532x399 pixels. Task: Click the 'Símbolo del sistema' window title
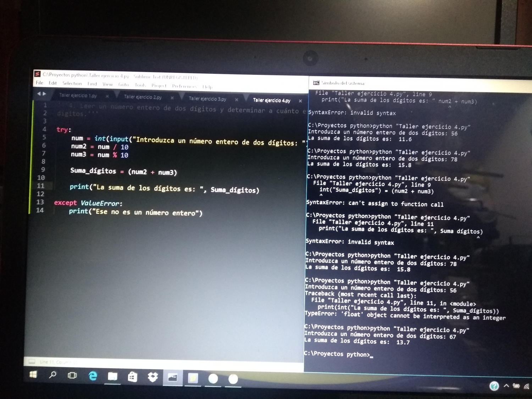click(343, 83)
